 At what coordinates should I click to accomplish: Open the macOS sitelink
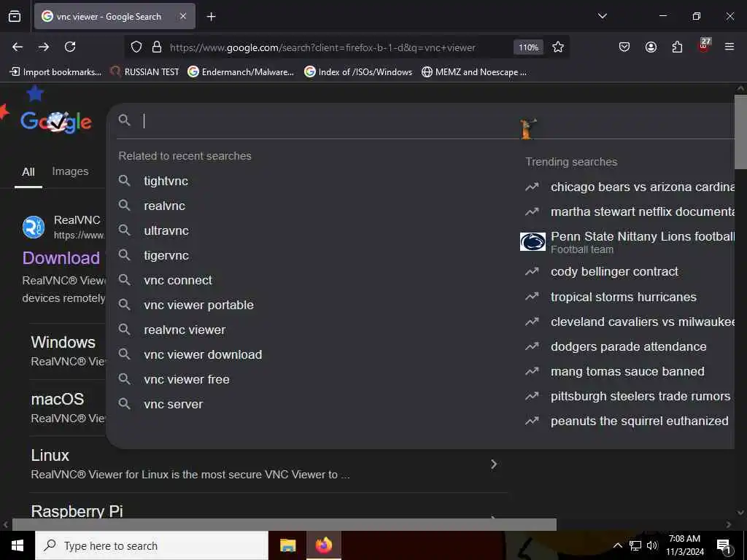[57, 399]
